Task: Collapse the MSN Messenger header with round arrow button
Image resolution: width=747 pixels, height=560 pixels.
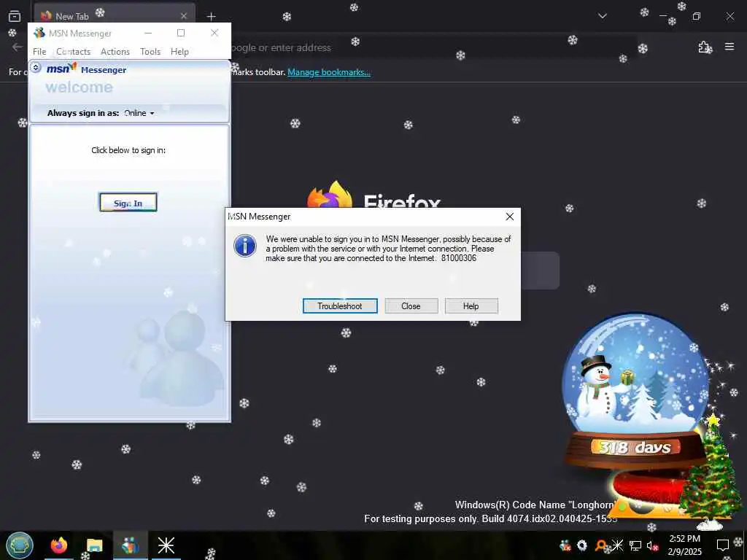Action: (x=36, y=68)
